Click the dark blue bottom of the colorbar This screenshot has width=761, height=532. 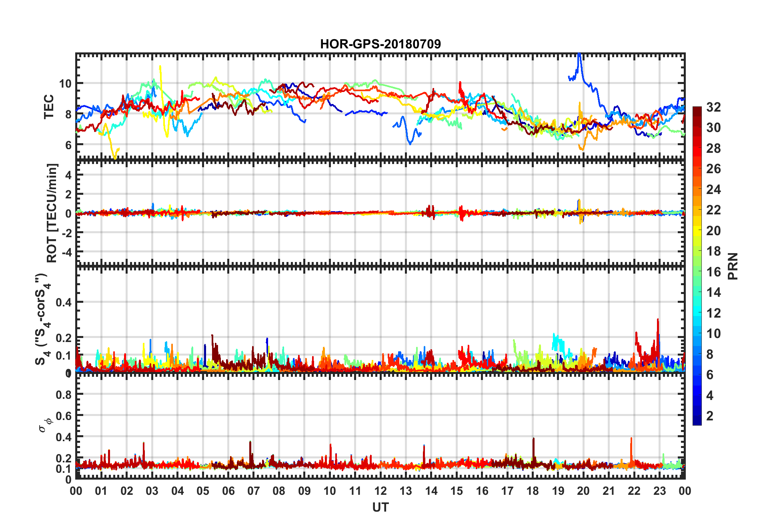697,420
